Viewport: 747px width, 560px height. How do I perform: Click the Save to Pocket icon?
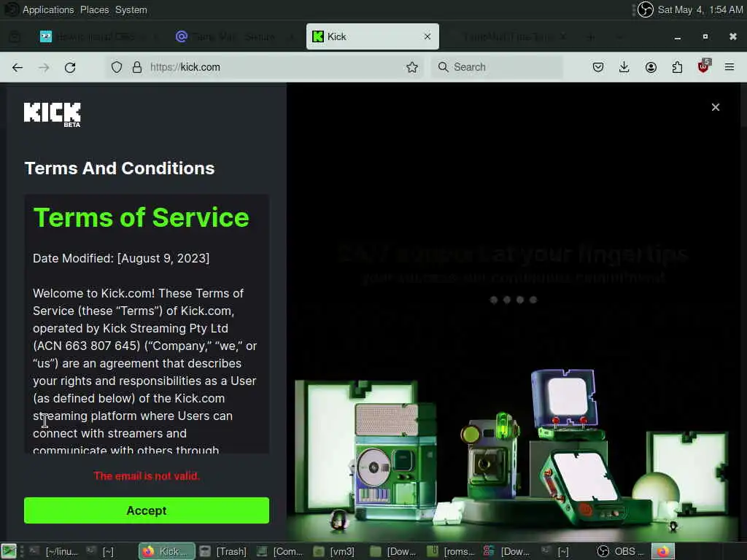pyautogui.click(x=598, y=67)
